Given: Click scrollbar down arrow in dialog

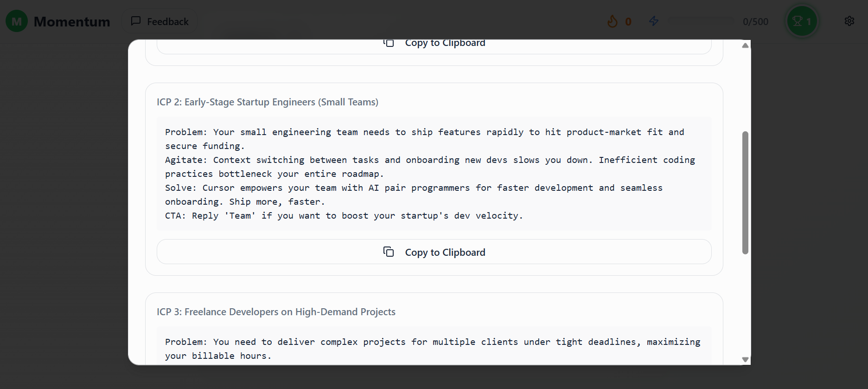Looking at the screenshot, I should pyautogui.click(x=745, y=359).
